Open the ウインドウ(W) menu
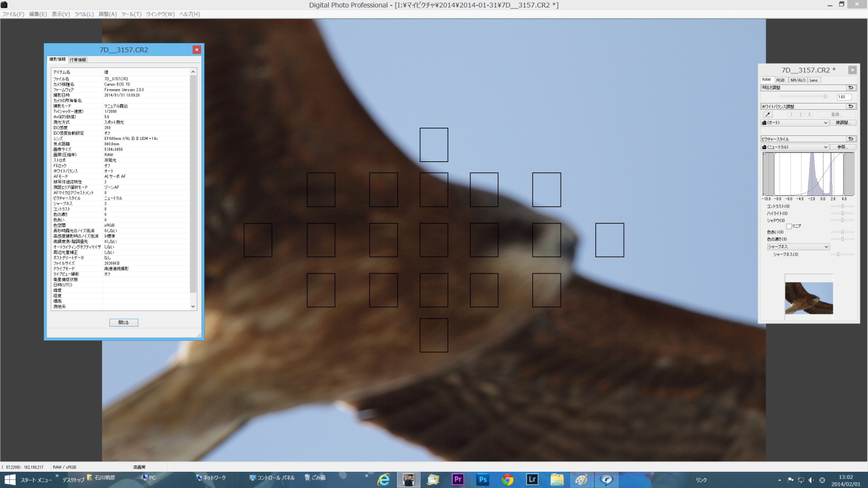Screen dimensions: 868x488 tap(160, 14)
